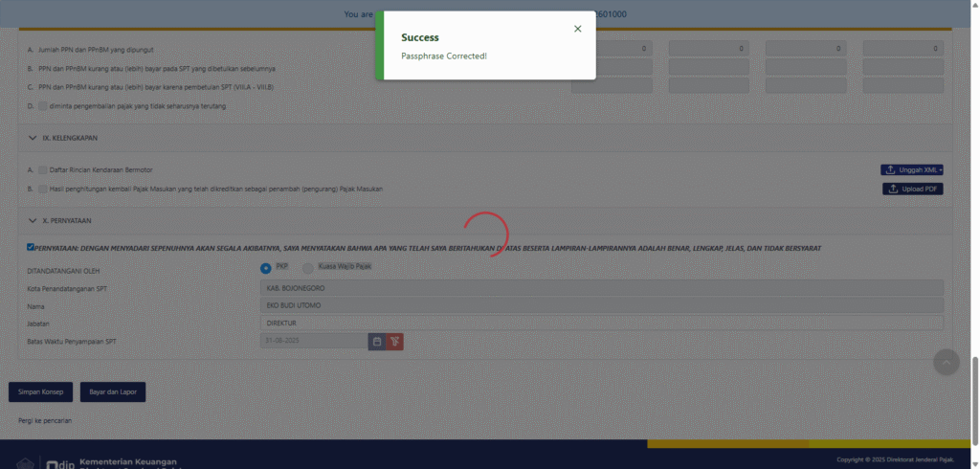This screenshot has height=469, width=980.
Task: Click the Unggah XML upload button
Action: (912, 170)
